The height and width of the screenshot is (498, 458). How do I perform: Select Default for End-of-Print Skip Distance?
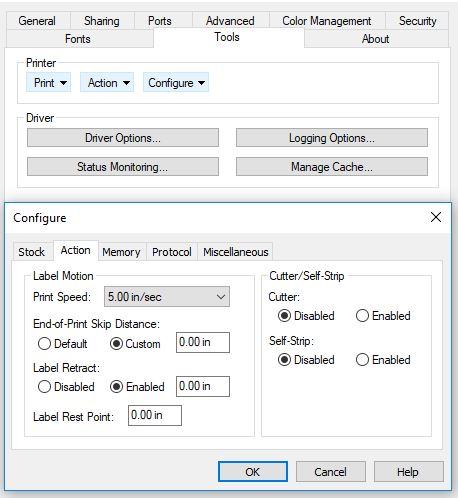(x=63, y=344)
